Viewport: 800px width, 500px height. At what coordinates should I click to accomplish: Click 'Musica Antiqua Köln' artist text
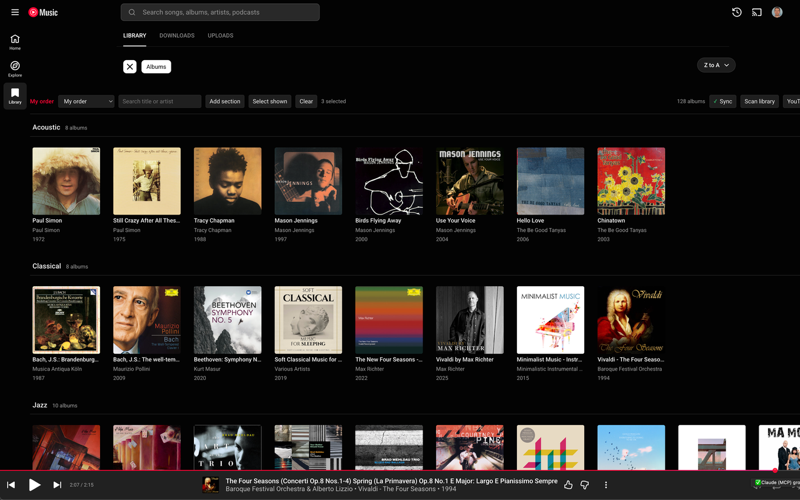tap(57, 369)
